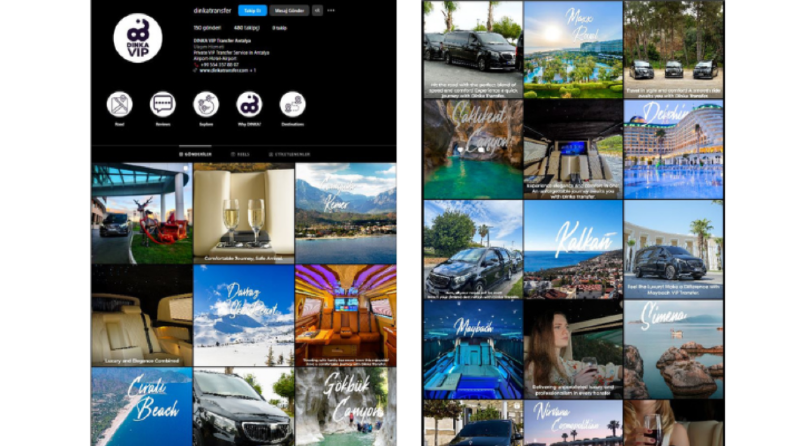The width and height of the screenshot is (793, 446).
Task: Click the Mesaj Gönder message button
Action: click(x=289, y=10)
